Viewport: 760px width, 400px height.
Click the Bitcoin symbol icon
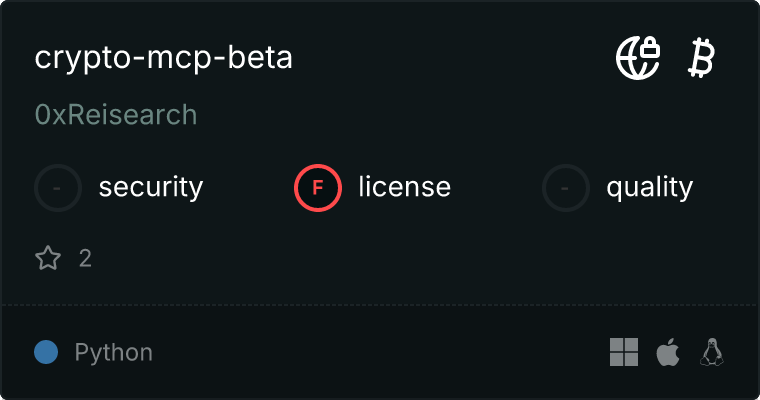(701, 58)
